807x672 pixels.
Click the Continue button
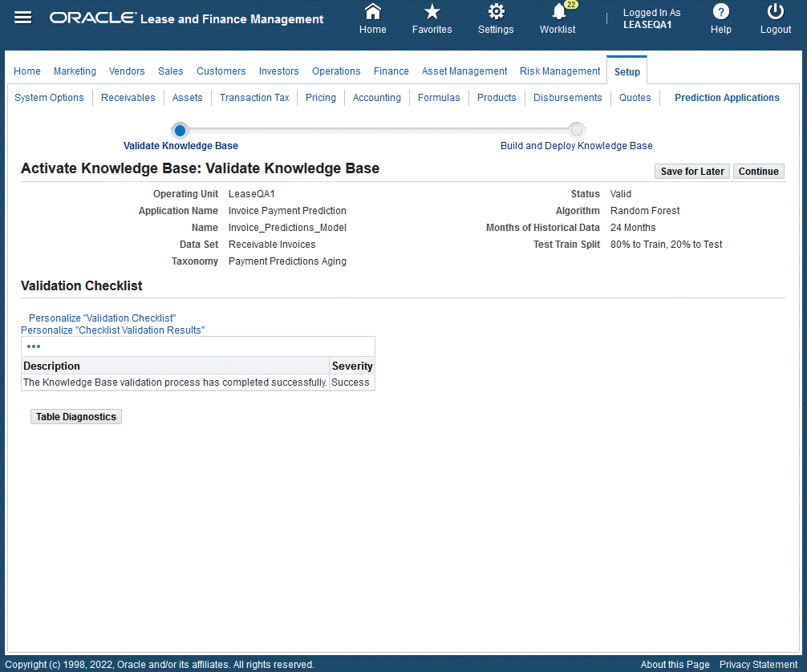point(758,172)
